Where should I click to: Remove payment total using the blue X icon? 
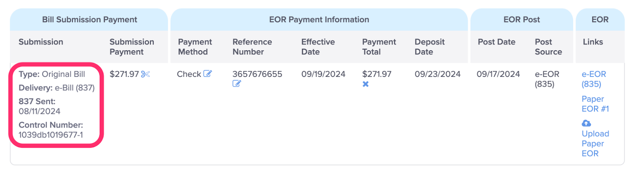click(365, 84)
